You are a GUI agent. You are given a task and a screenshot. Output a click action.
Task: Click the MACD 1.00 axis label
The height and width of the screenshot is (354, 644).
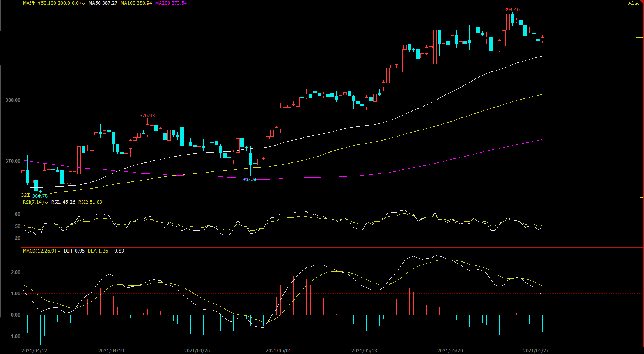coord(15,294)
